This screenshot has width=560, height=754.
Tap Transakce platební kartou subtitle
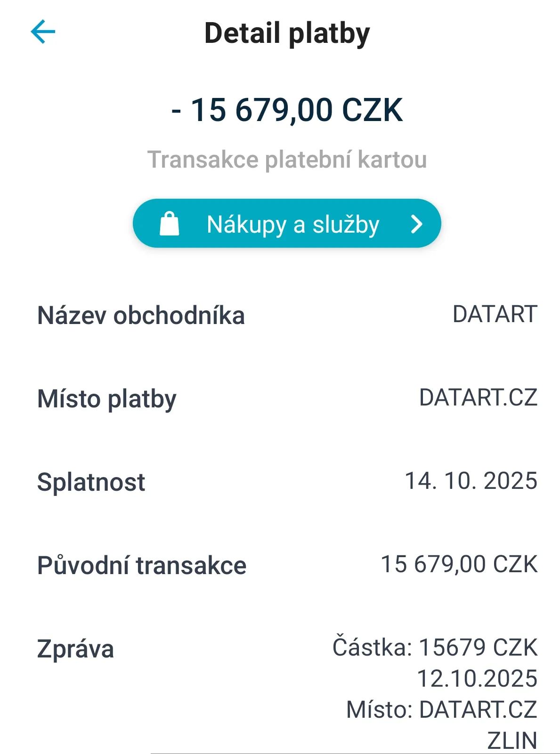click(x=287, y=159)
